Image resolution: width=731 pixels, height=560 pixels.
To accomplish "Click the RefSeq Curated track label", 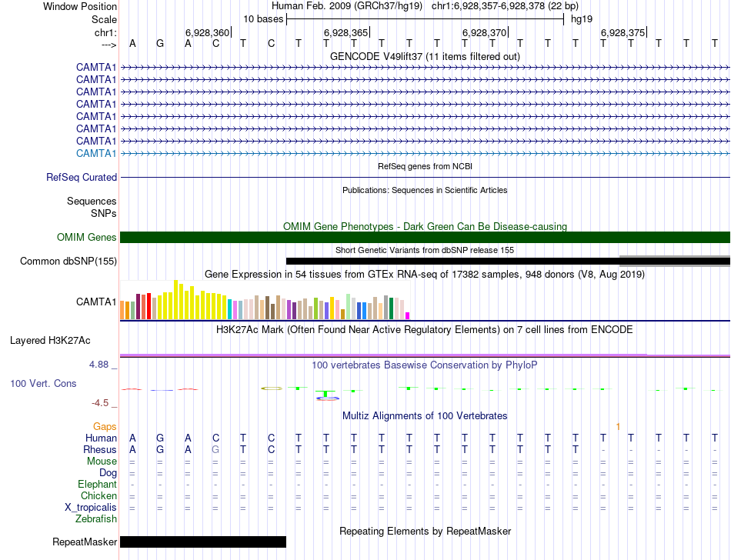I will click(82, 178).
